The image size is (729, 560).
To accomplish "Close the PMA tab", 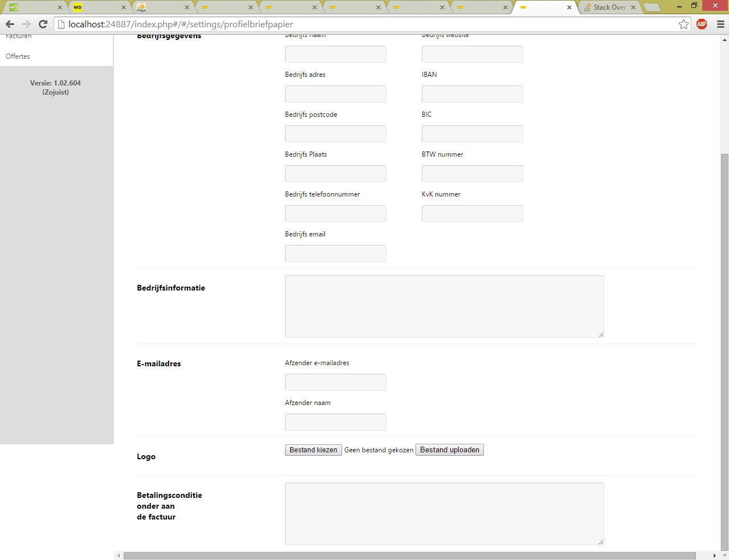I will (x=187, y=7).
